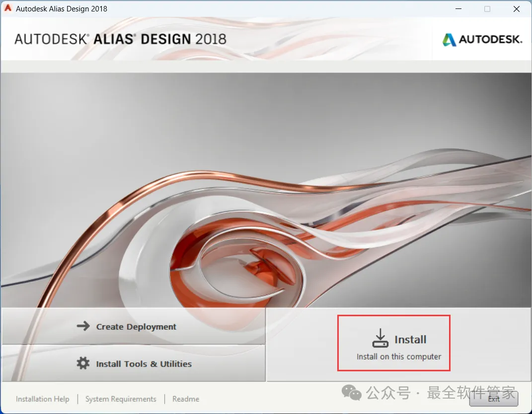Image resolution: width=532 pixels, height=414 pixels.
Task: Open the Readme link
Action: 186,399
